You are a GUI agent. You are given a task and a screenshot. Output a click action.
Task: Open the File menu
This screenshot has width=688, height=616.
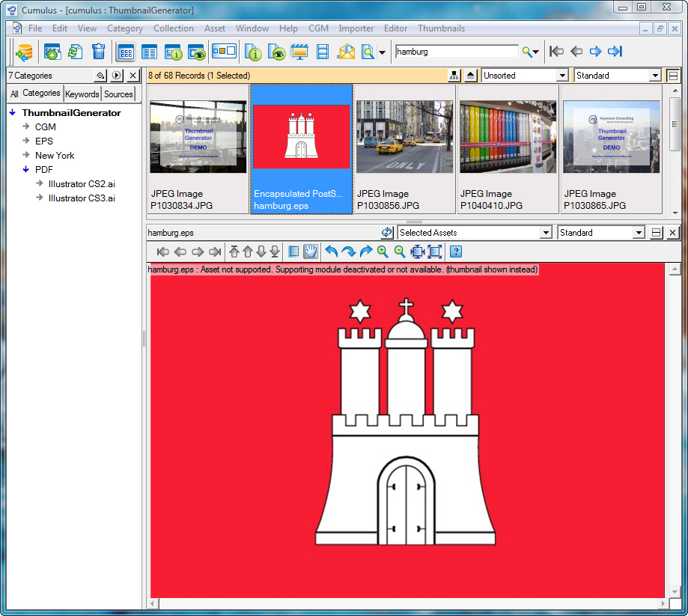(35, 28)
